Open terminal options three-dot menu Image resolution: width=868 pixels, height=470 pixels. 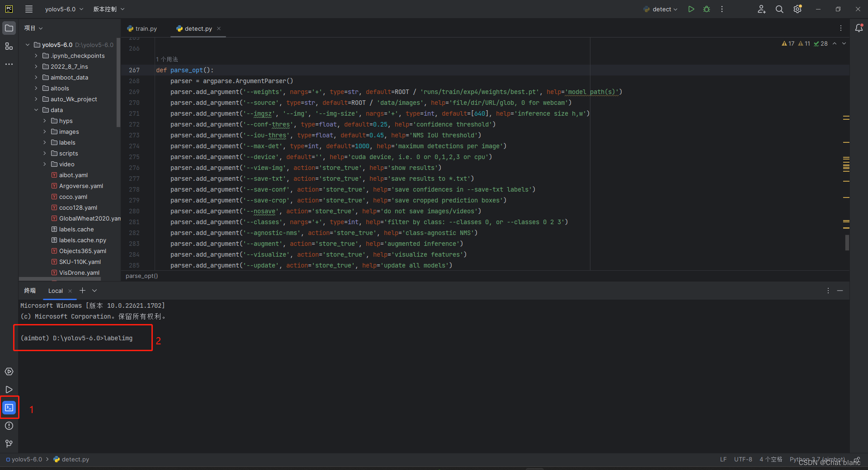(x=828, y=291)
